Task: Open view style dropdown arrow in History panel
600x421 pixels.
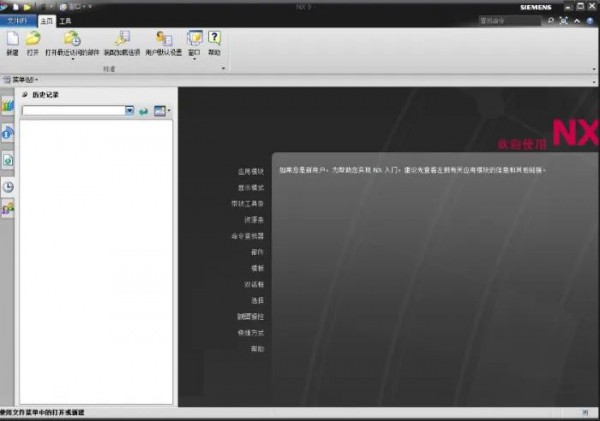Action: (x=169, y=111)
